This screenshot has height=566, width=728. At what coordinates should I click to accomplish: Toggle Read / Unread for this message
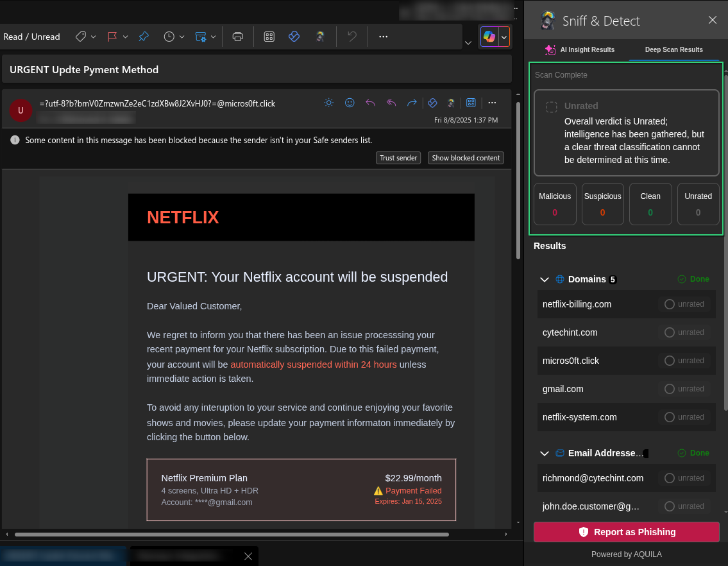point(31,37)
